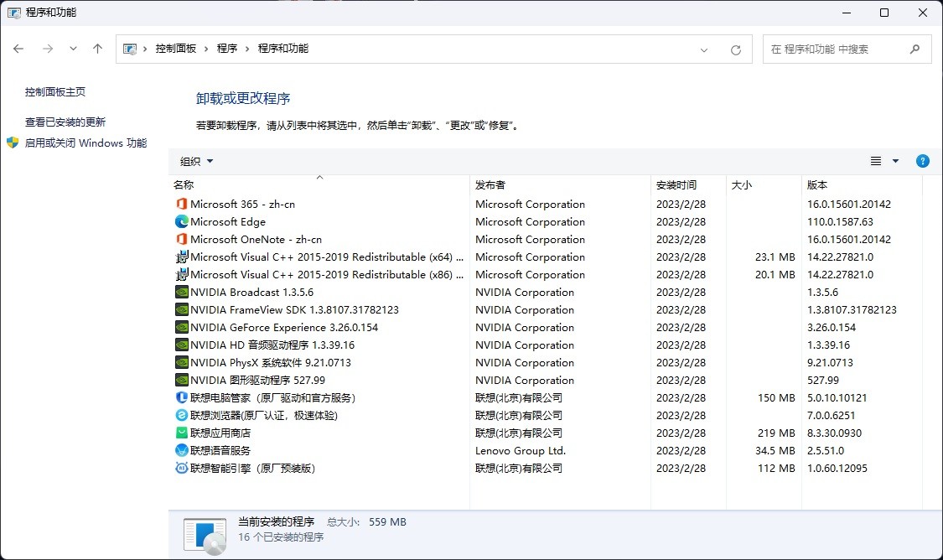
Task: Click the Visual C++ (x64) installer icon
Action: pyautogui.click(x=181, y=257)
